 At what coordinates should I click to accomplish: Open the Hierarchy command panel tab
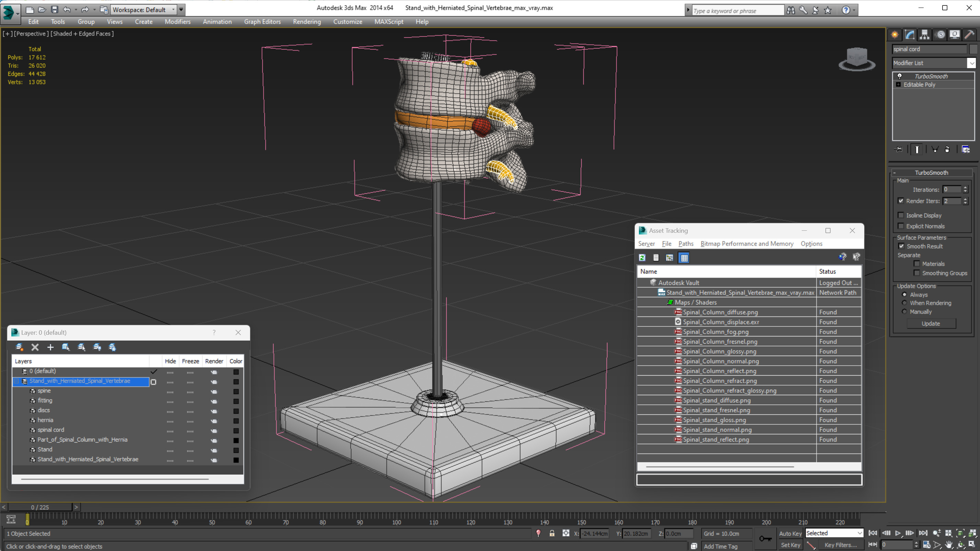(924, 35)
